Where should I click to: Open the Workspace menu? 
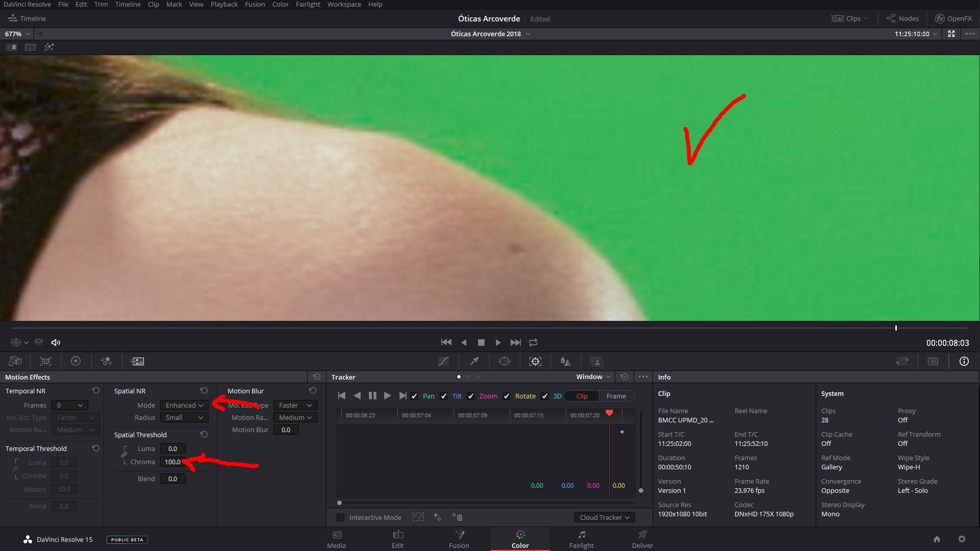[344, 4]
